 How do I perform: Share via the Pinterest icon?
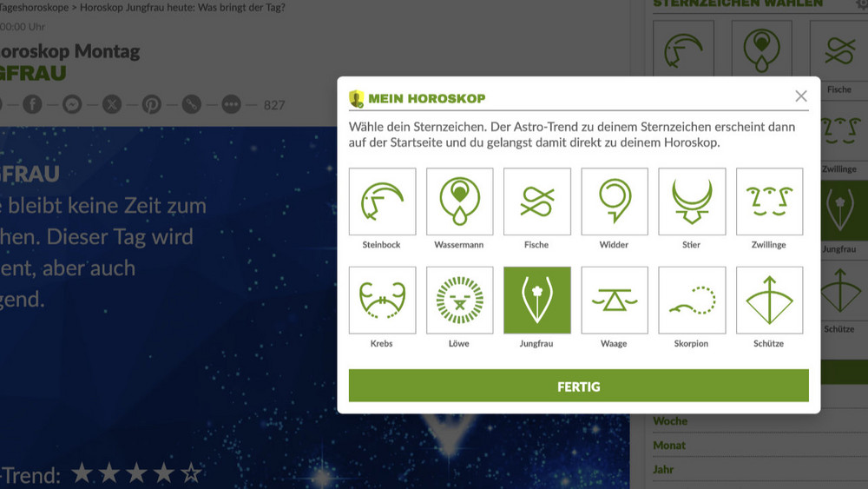pos(152,105)
